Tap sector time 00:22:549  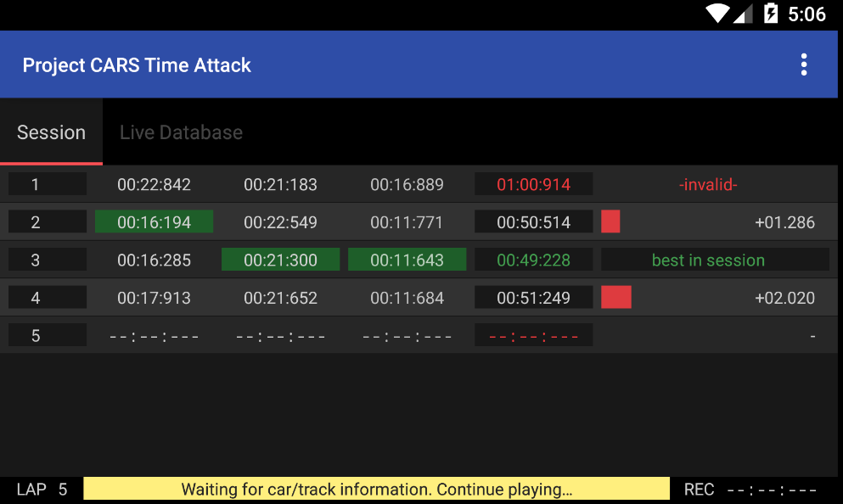(280, 222)
